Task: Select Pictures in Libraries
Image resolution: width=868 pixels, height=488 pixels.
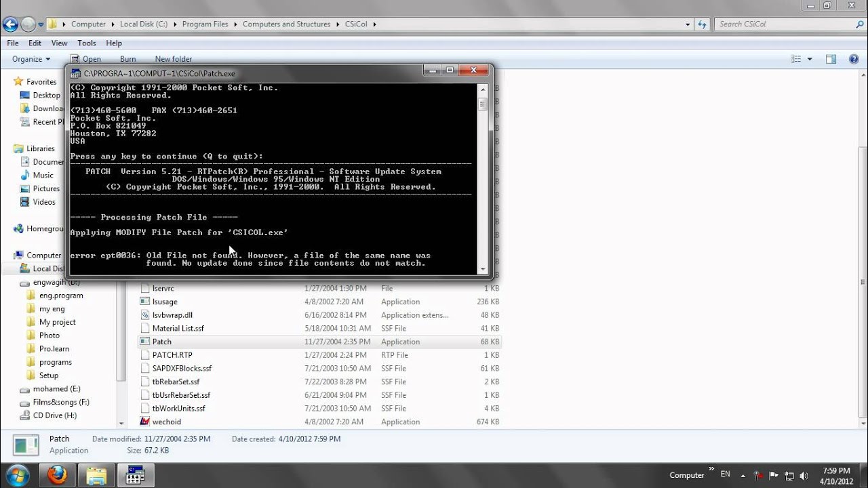Action: click(46, 188)
